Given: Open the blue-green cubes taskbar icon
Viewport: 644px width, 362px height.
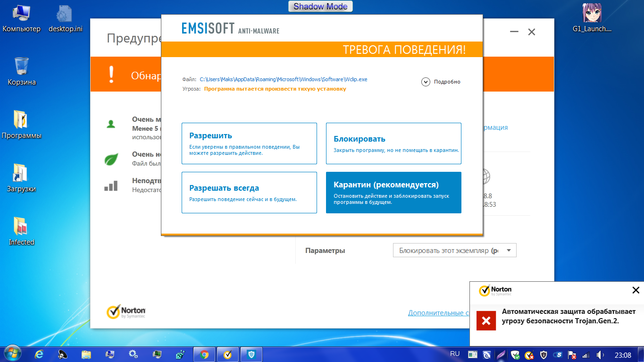Looking at the screenshot, I should 180,354.
